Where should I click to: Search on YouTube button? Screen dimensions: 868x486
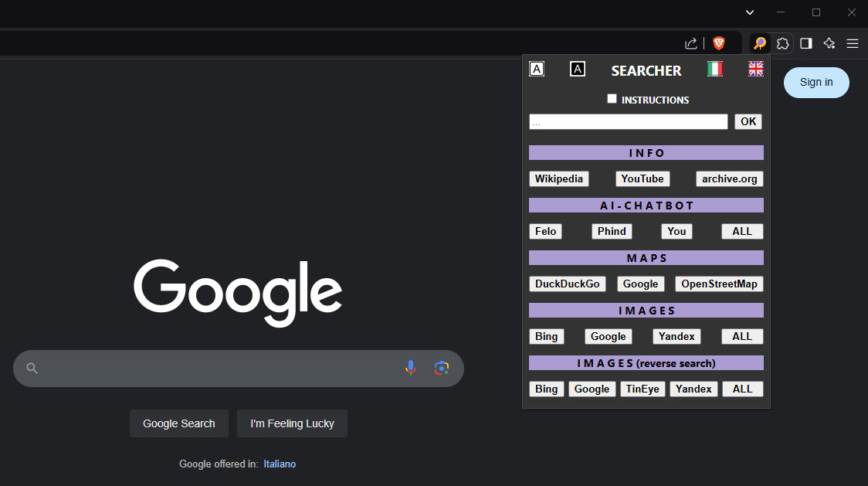coord(643,179)
